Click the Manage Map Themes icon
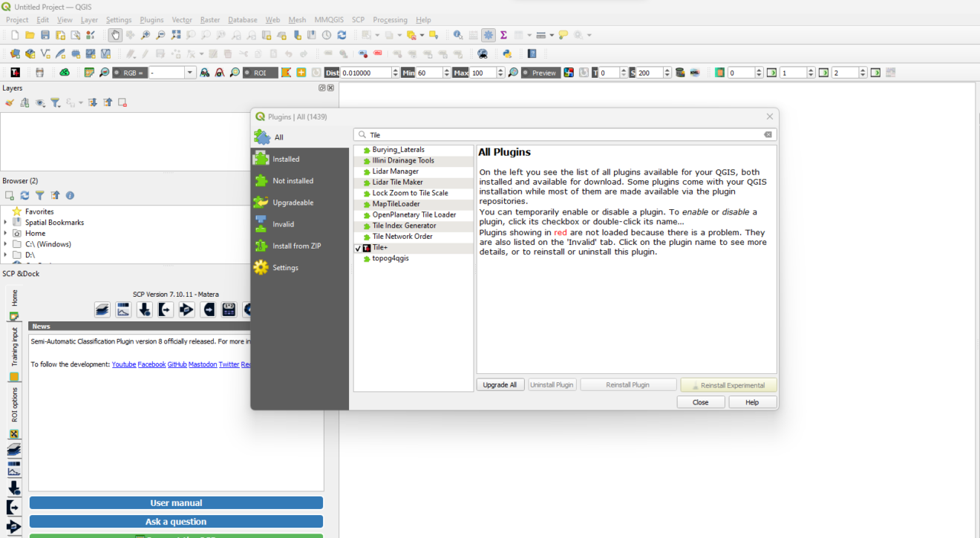The image size is (980, 538). pos(40,103)
